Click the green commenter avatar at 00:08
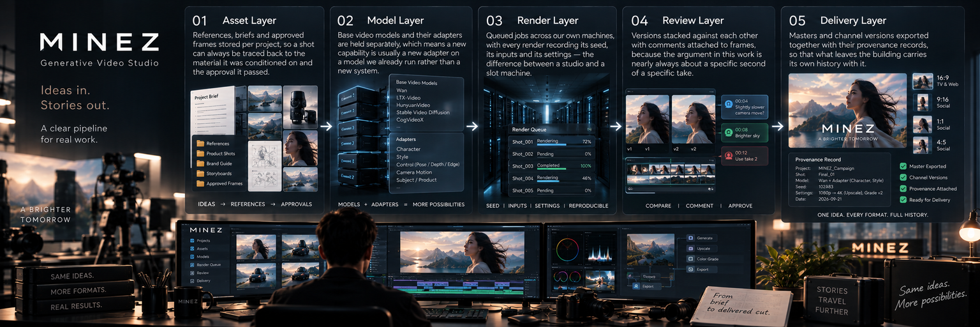 pos(730,133)
